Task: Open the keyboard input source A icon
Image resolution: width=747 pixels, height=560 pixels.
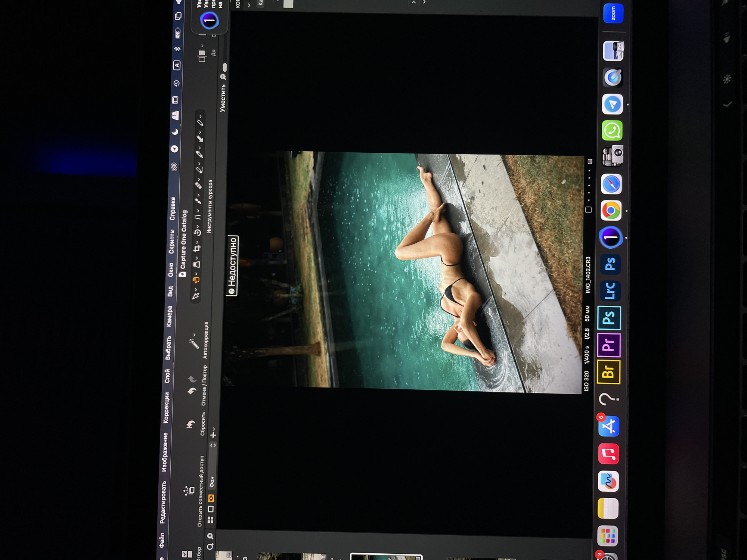Action: (177, 66)
